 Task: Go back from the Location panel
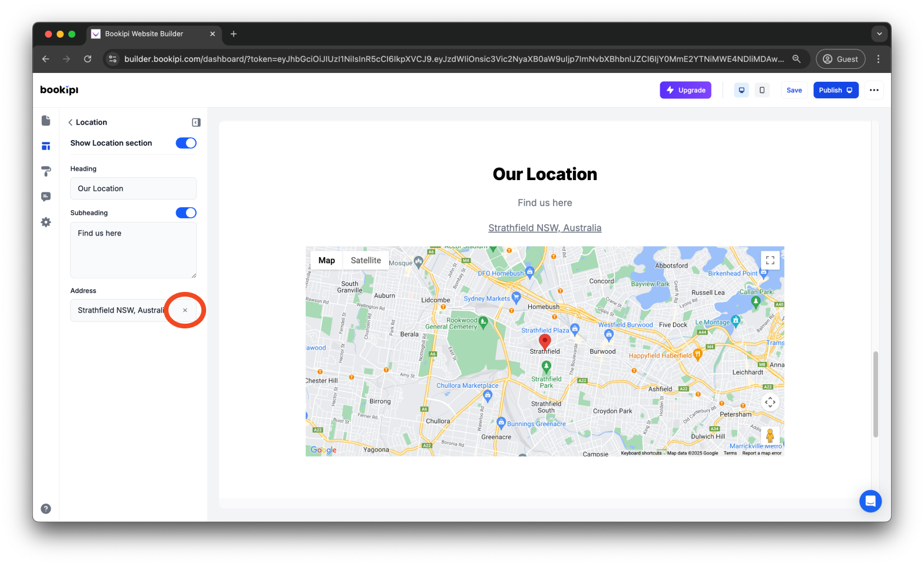71,122
